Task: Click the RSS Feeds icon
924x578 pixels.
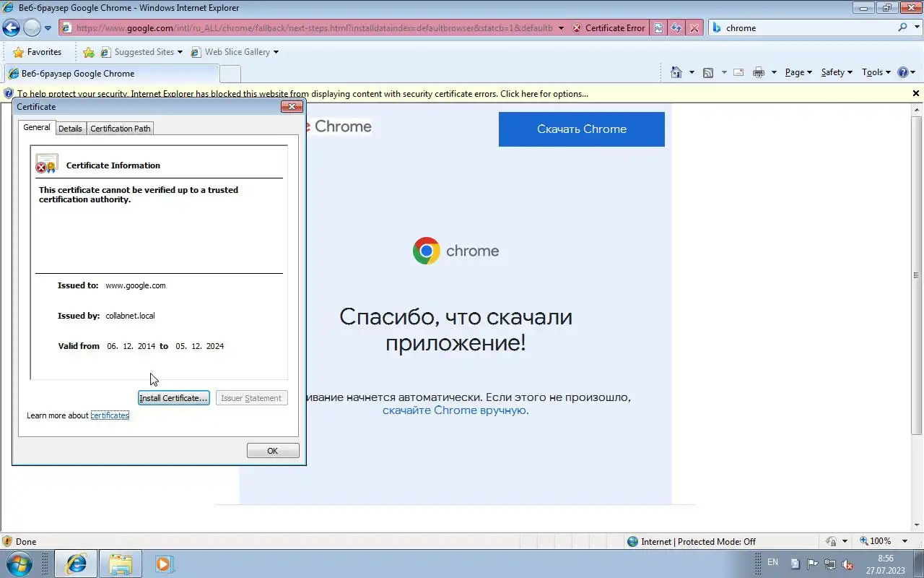Action: tap(708, 72)
